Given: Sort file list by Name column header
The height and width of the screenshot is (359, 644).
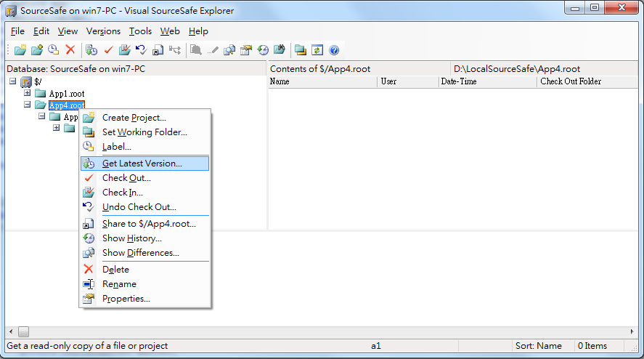Looking at the screenshot, I should [x=322, y=81].
